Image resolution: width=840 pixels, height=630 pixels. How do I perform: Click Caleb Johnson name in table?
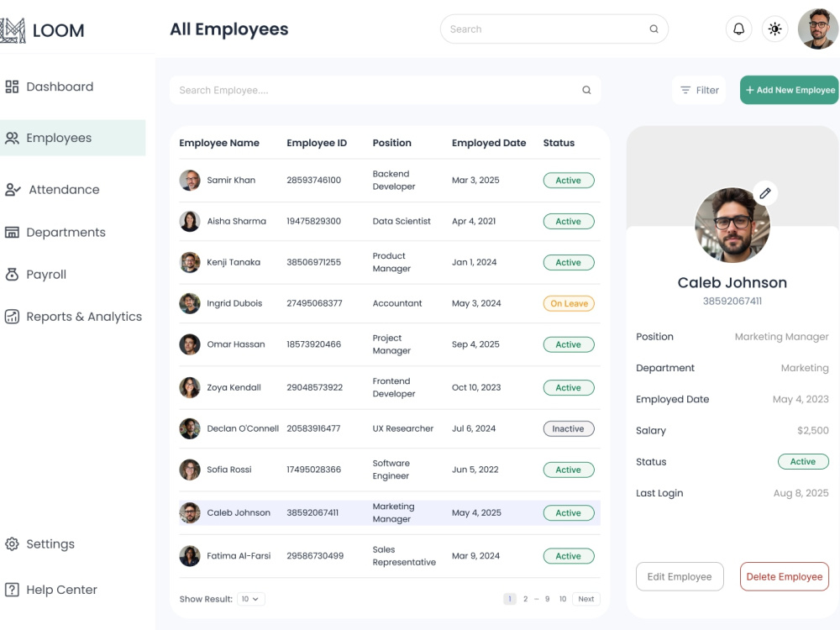click(x=239, y=512)
